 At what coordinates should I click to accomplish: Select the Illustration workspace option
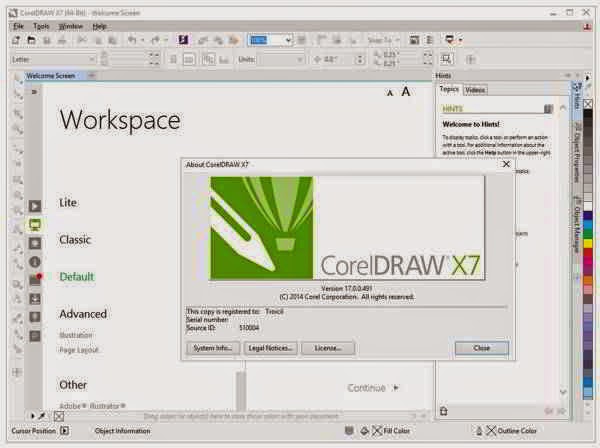(x=76, y=335)
